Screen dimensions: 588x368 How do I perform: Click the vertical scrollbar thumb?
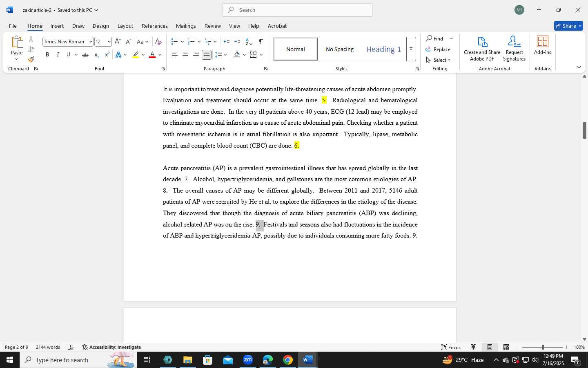(584, 130)
